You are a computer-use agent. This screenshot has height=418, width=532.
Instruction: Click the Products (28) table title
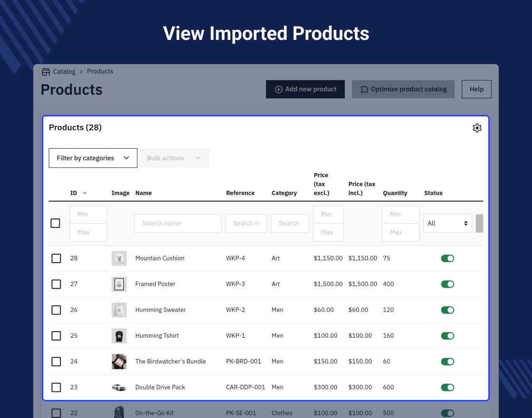(x=76, y=127)
